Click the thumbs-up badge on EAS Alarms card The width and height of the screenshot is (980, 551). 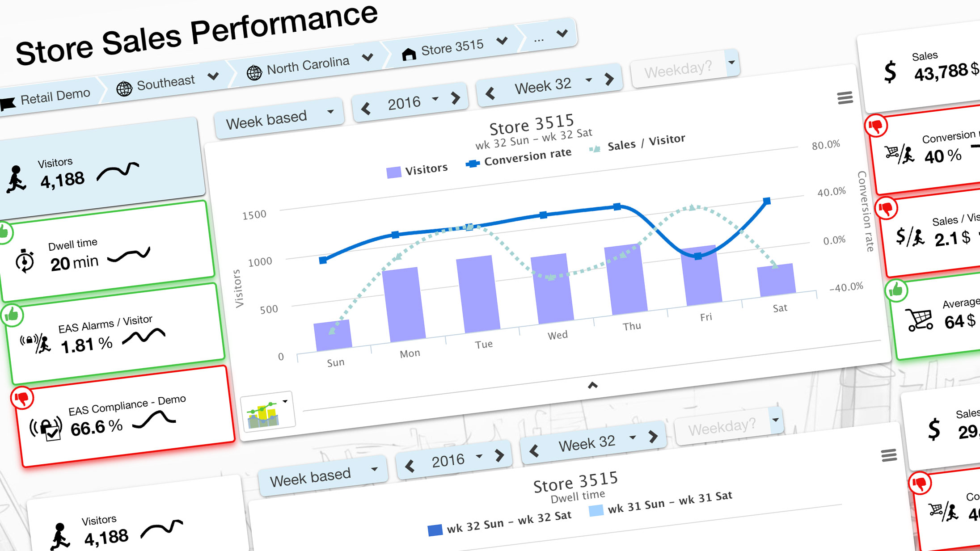(x=12, y=315)
